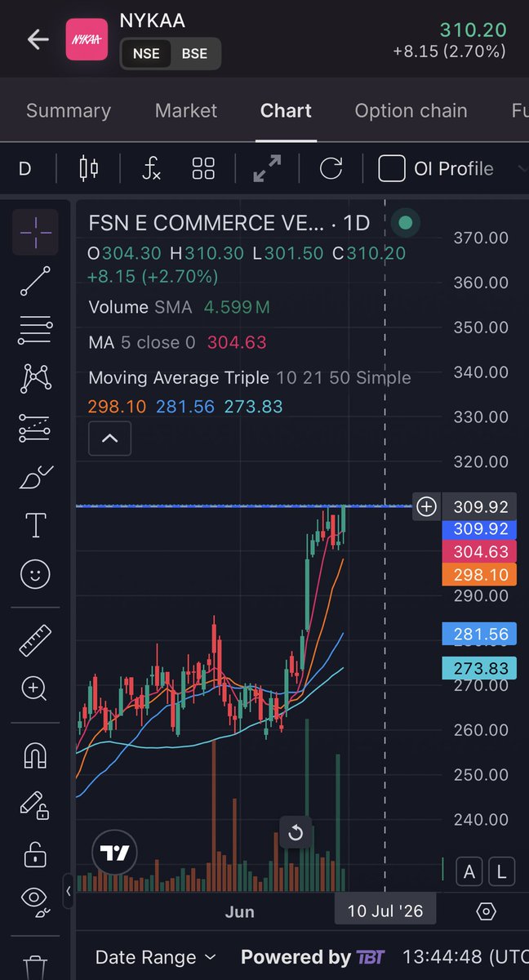
Task: Click the 10 Jul '26 date label
Action: pyautogui.click(x=385, y=911)
